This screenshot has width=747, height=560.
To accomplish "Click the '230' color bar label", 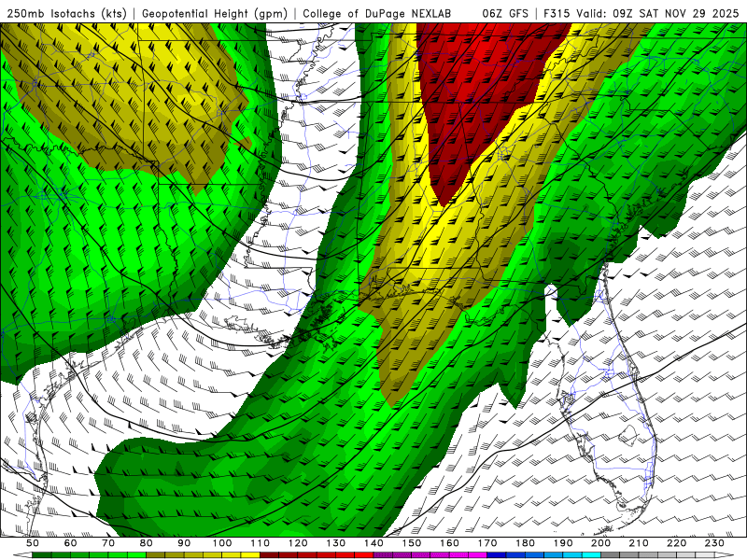I will pos(714,543).
